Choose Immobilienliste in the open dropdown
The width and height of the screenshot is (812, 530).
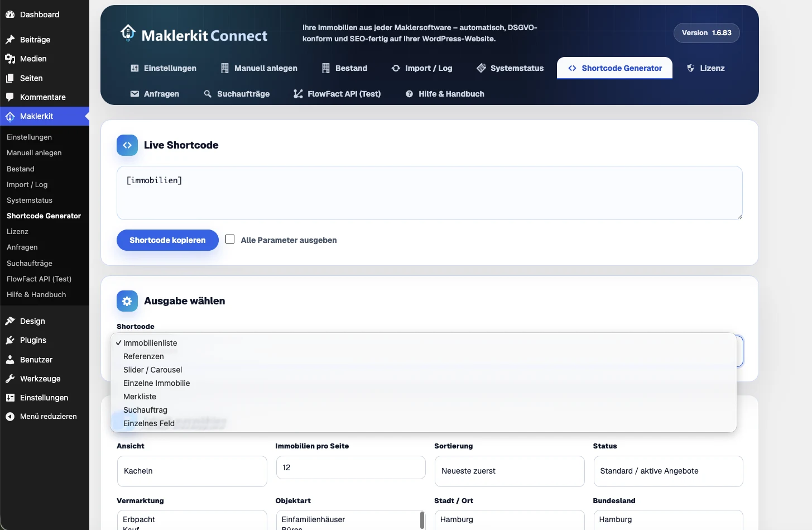click(424, 343)
